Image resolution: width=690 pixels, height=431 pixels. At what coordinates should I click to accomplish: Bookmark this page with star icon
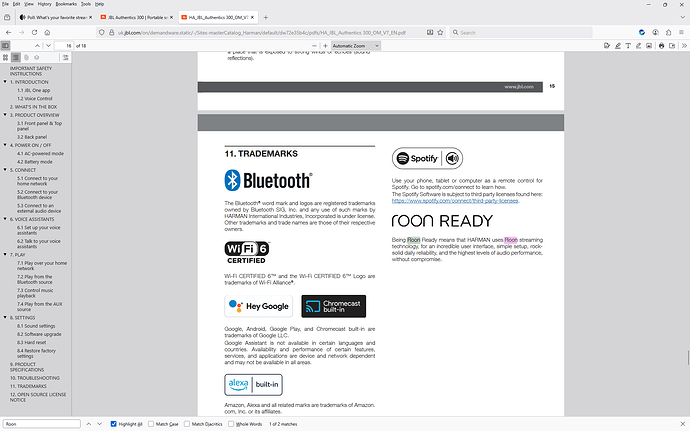440,32
